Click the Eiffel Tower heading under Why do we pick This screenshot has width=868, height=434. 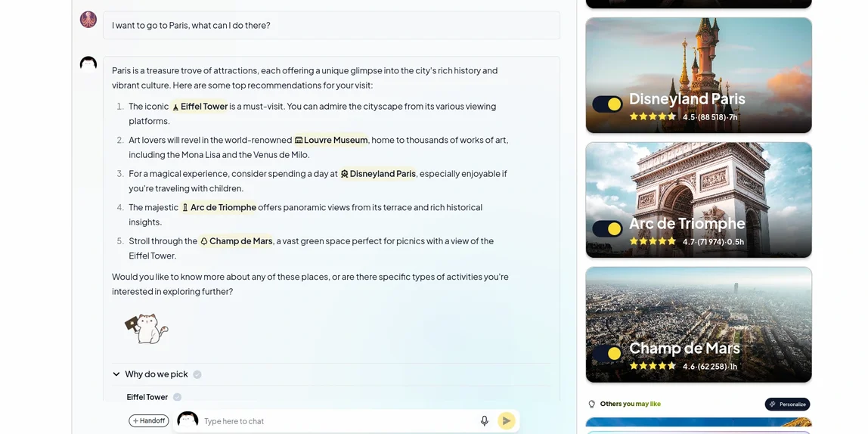(x=147, y=397)
